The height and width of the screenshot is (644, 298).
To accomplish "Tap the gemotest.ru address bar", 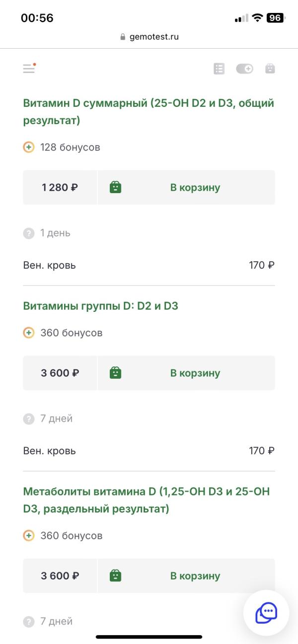I will click(149, 37).
